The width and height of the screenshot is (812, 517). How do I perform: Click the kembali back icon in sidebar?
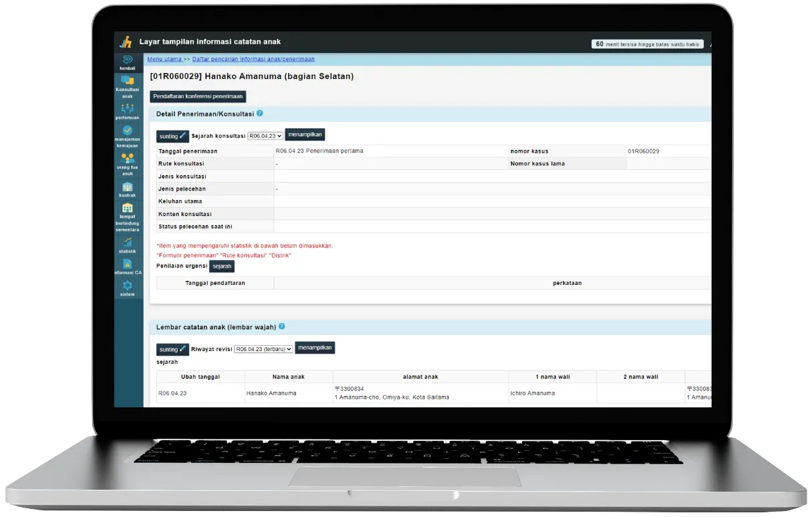(127, 60)
